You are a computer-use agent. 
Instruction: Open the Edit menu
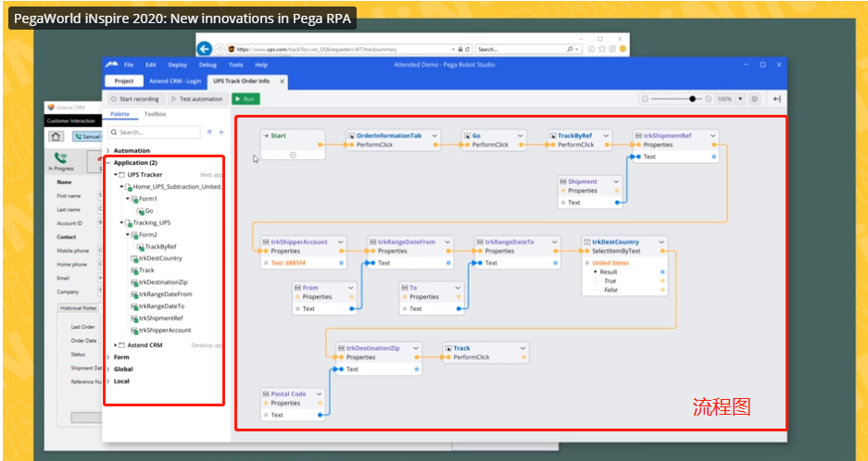click(x=151, y=65)
